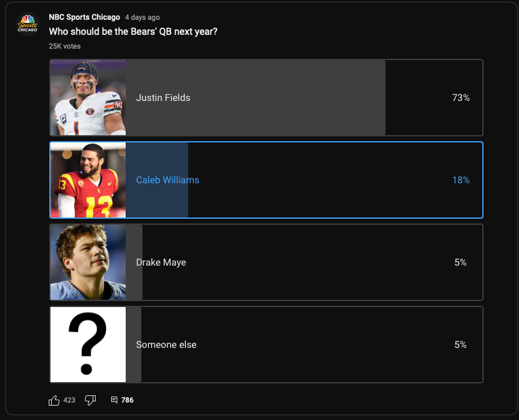The height and width of the screenshot is (420, 519).
Task: Dislike the poll with thumbs down
Action: [x=90, y=400]
